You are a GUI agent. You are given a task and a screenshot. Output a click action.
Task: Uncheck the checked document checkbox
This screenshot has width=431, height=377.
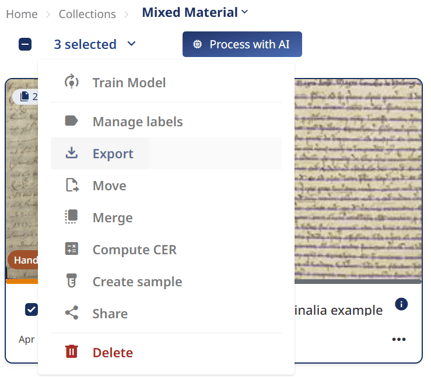(x=31, y=310)
